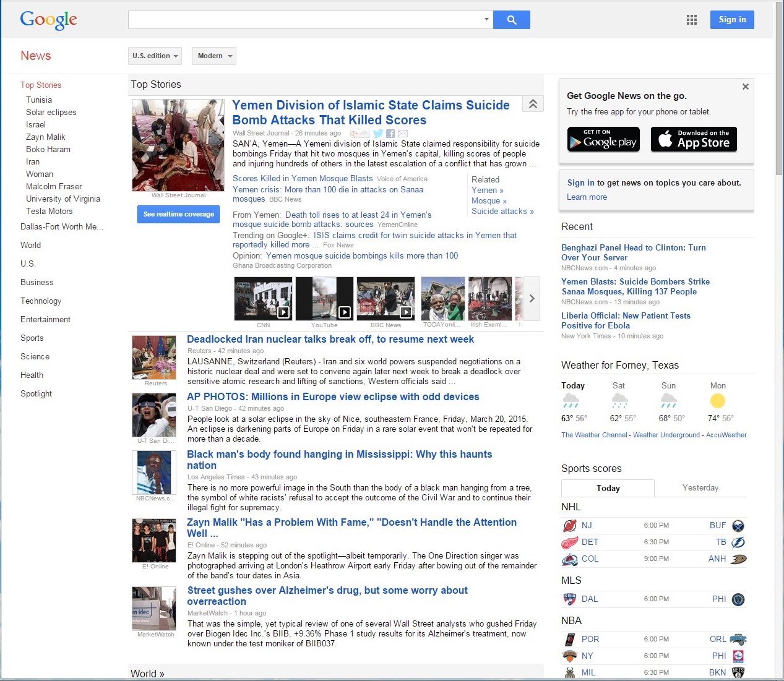This screenshot has height=681, width=784.
Task: Share top story on Twitter
Action: click(378, 134)
